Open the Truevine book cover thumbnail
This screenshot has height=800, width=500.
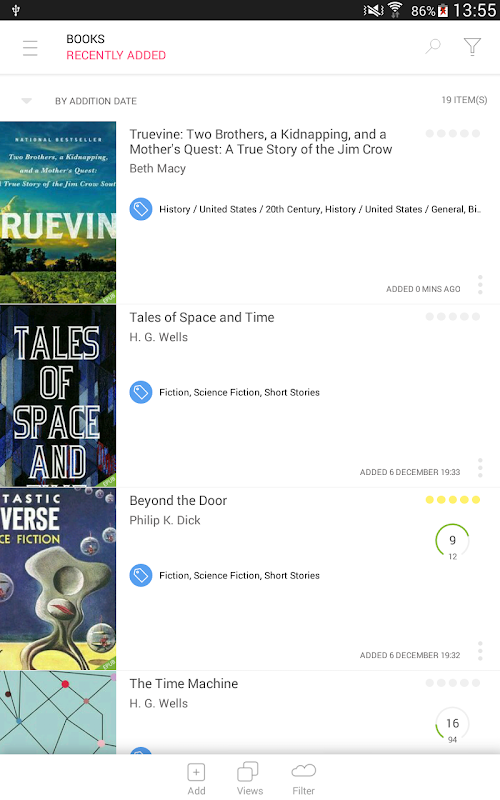coord(58,212)
